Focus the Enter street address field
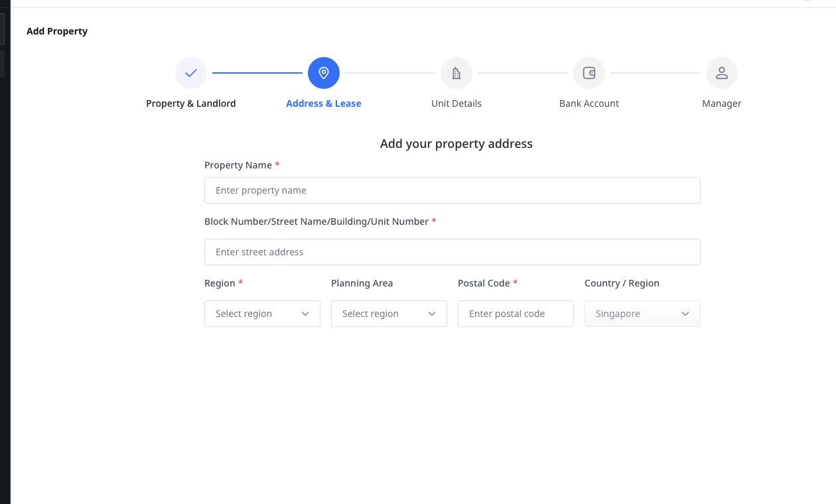This screenshot has width=836, height=504. tap(453, 252)
